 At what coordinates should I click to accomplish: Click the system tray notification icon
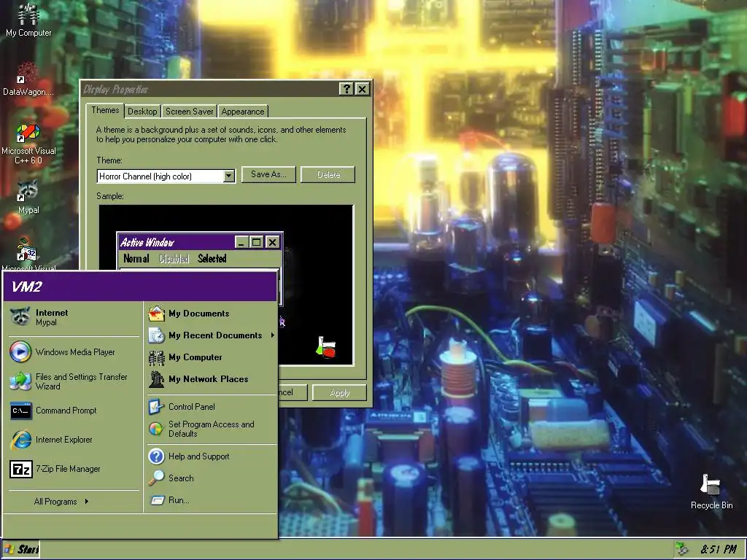682,549
